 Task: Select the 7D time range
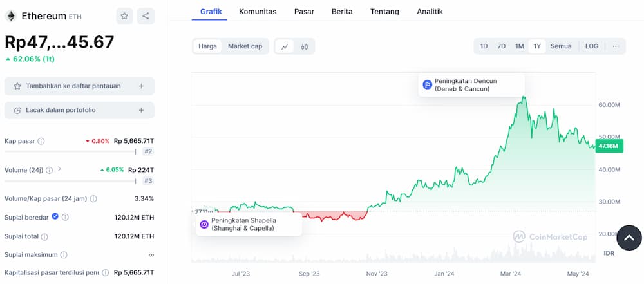pos(502,46)
